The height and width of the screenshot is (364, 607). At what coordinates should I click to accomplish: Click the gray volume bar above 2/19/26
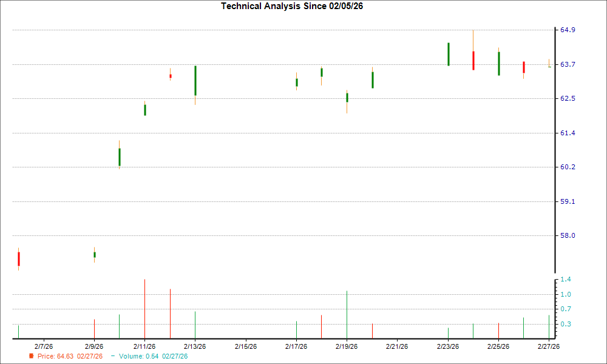(347, 312)
